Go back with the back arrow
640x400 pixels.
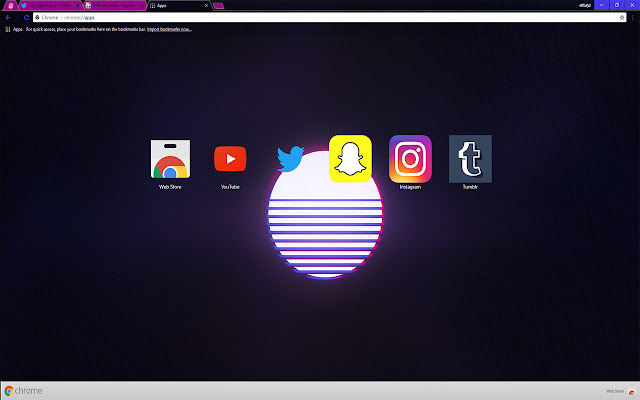pyautogui.click(x=8, y=18)
